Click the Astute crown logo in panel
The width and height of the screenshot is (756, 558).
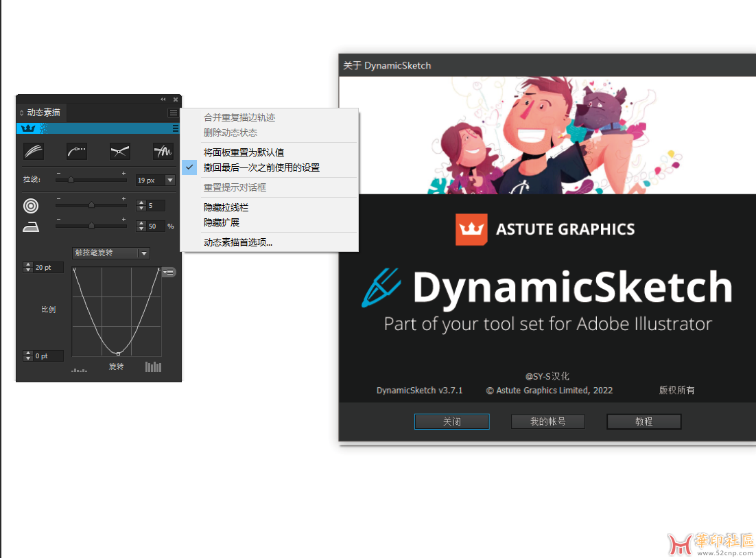[28, 128]
